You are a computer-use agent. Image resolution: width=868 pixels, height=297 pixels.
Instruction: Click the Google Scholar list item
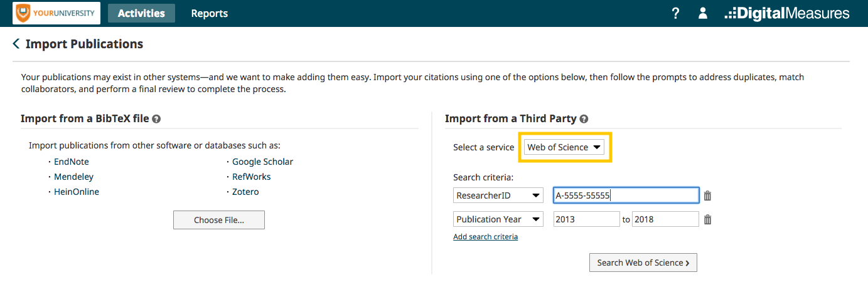click(262, 162)
